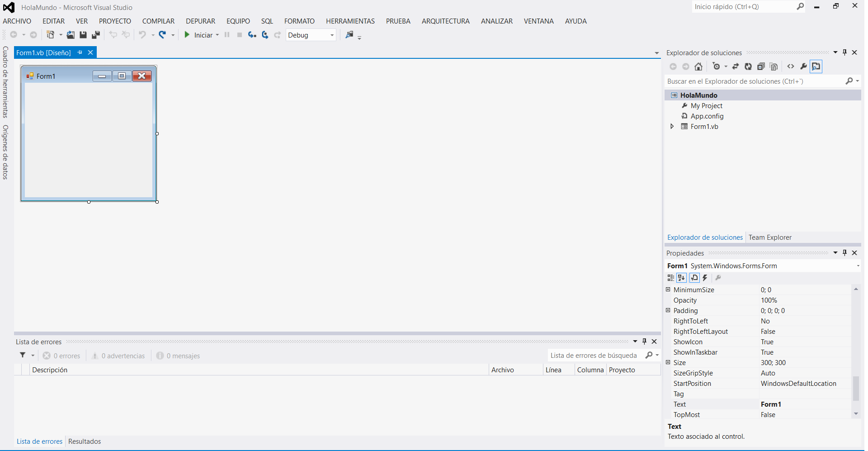
Task: Click Pending Changes Filter clock icon
Action: [x=716, y=66]
